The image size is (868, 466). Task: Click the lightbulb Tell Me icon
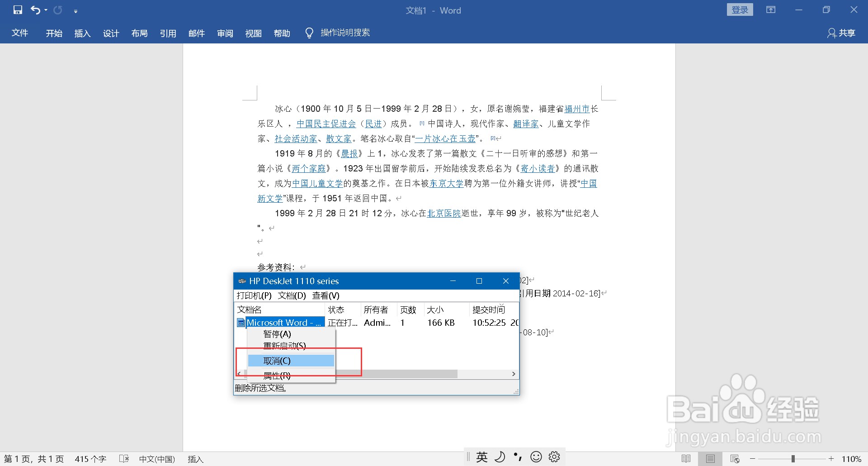point(309,33)
